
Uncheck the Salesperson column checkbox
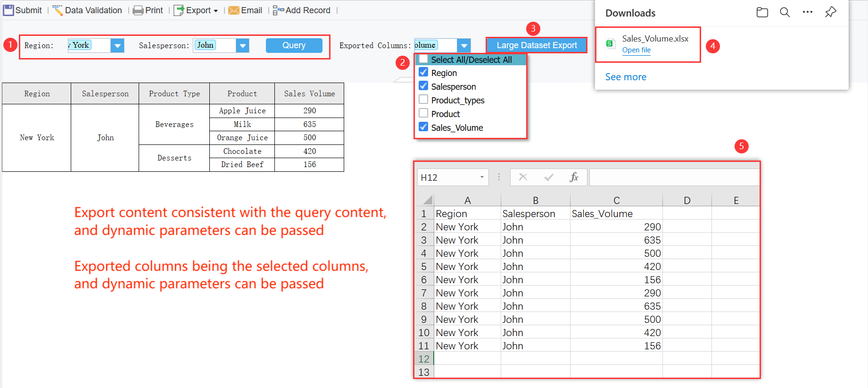pyautogui.click(x=423, y=86)
